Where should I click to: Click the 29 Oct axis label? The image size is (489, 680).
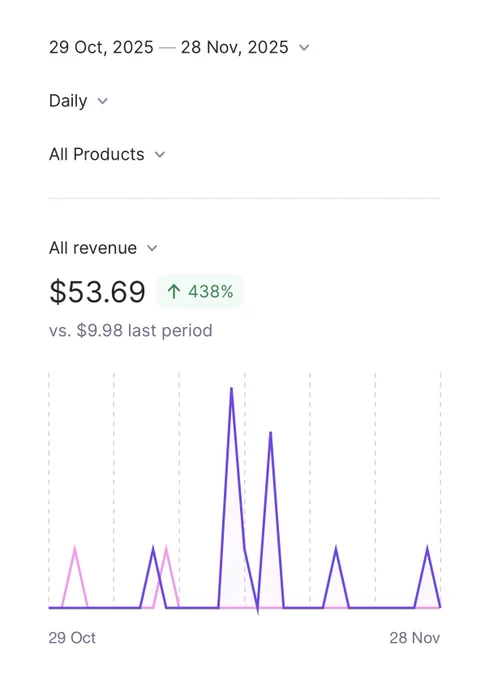click(72, 638)
